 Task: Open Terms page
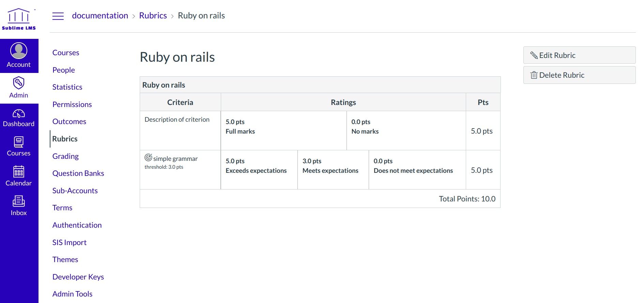click(62, 208)
